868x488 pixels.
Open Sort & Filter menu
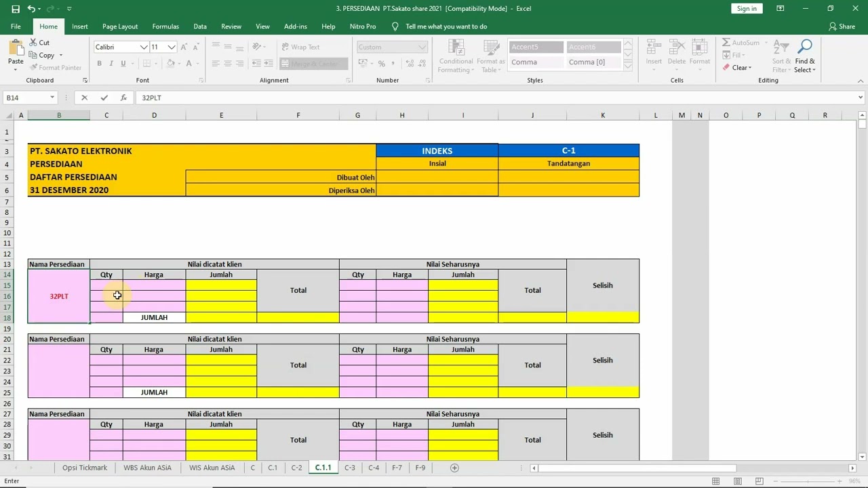click(x=781, y=56)
